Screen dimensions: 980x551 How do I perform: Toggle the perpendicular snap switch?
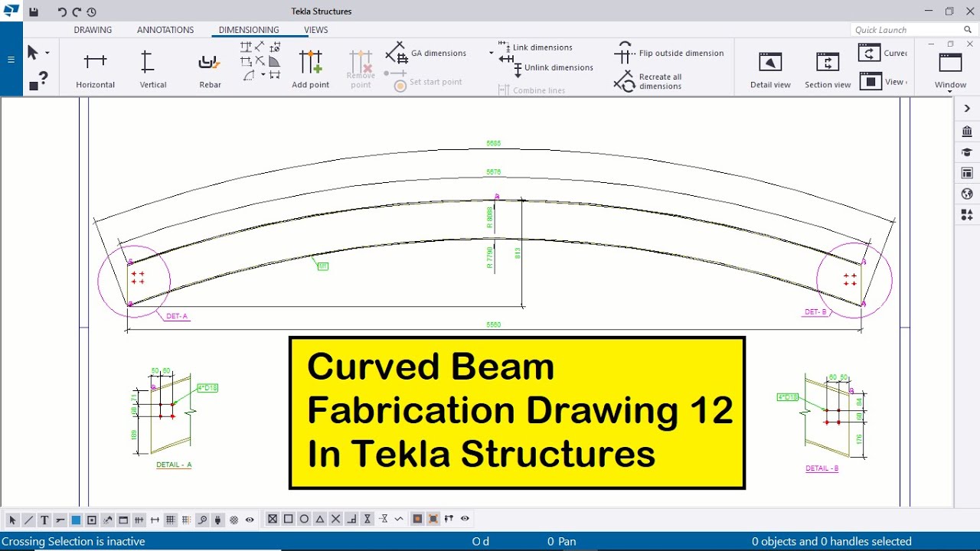(352, 519)
